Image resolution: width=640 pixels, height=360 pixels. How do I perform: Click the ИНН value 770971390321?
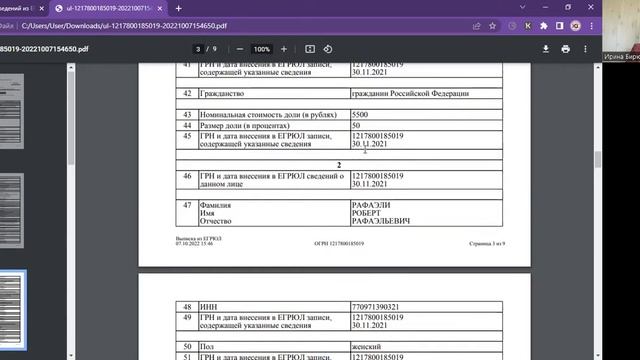tap(376, 307)
